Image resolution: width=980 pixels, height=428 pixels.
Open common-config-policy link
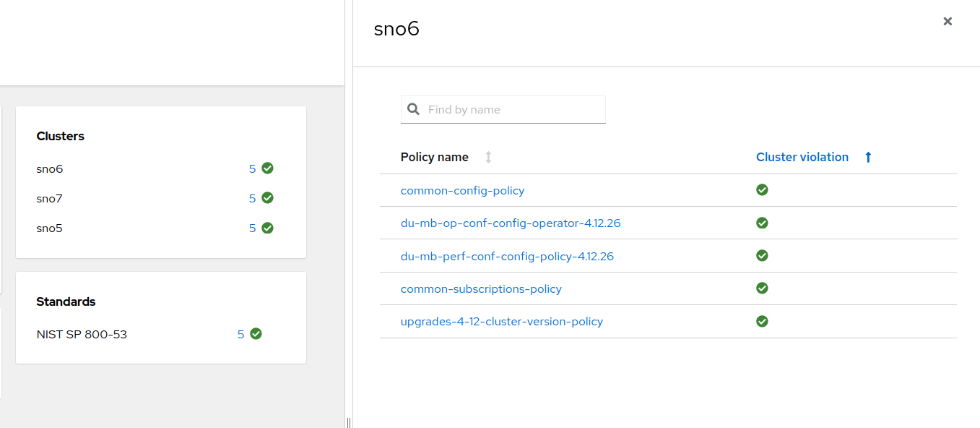pyautogui.click(x=462, y=191)
